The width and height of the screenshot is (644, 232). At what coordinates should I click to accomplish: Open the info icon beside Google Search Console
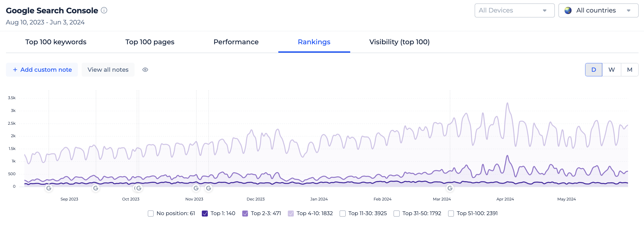point(104,10)
